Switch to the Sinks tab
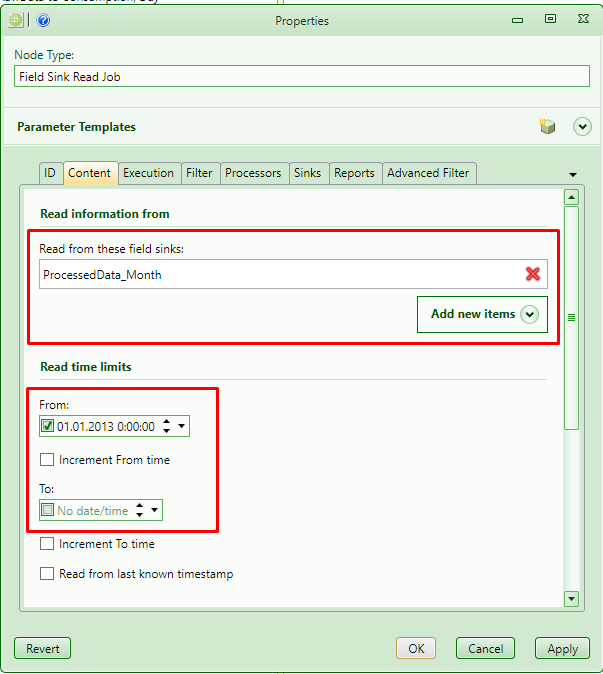The width and height of the screenshot is (603, 674). pos(308,173)
